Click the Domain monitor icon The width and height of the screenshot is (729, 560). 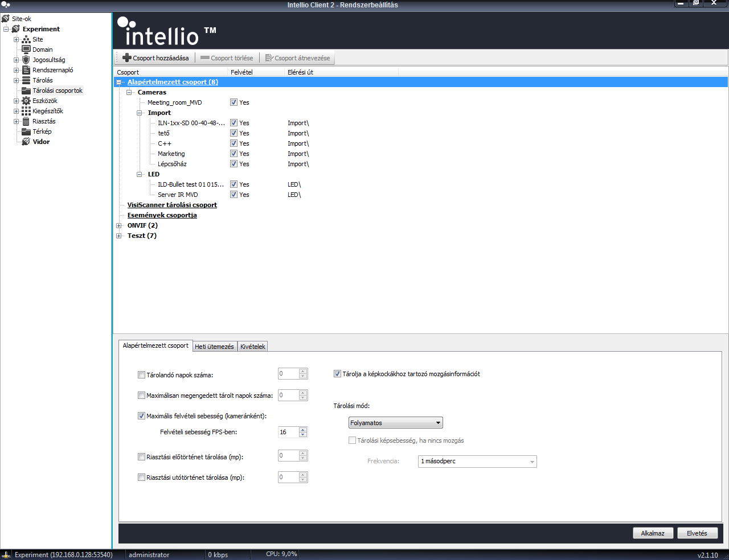pos(26,50)
